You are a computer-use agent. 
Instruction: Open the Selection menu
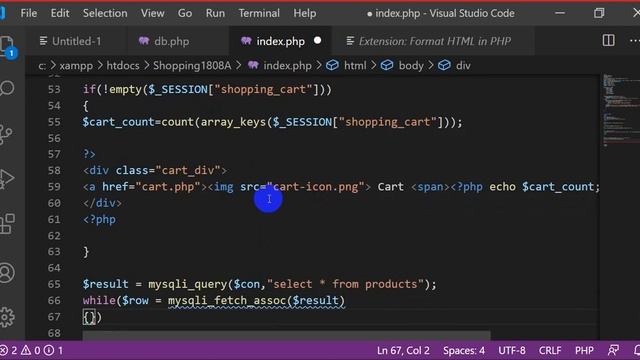click(105, 13)
